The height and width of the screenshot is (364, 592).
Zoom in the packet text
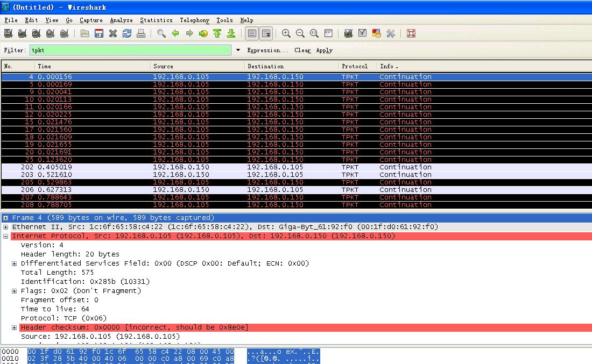[286, 33]
